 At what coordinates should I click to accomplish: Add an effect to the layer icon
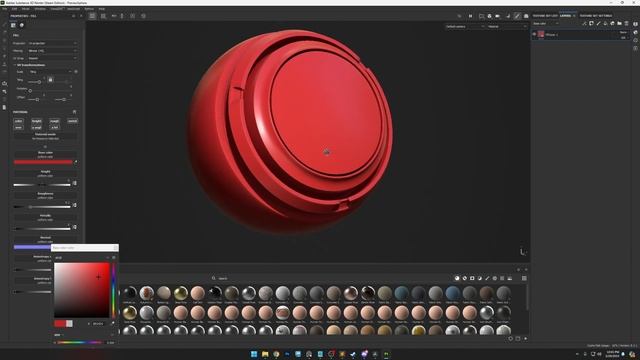coord(584,24)
